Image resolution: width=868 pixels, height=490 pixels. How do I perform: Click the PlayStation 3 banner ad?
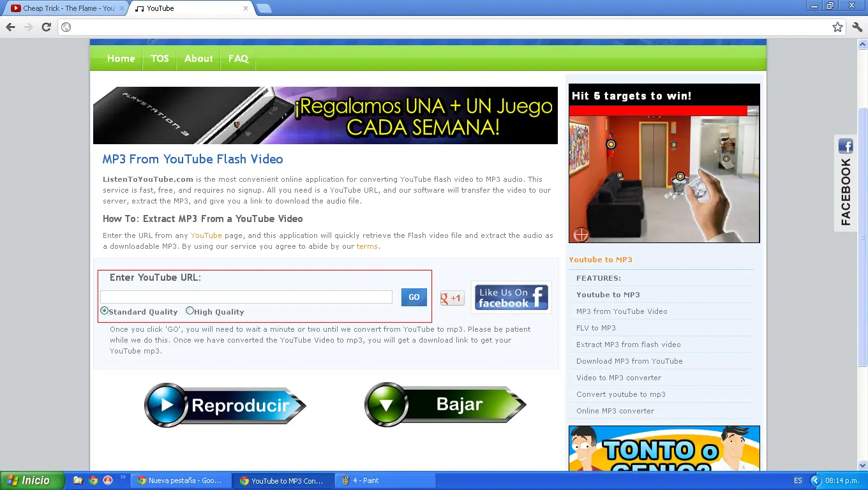pos(325,115)
